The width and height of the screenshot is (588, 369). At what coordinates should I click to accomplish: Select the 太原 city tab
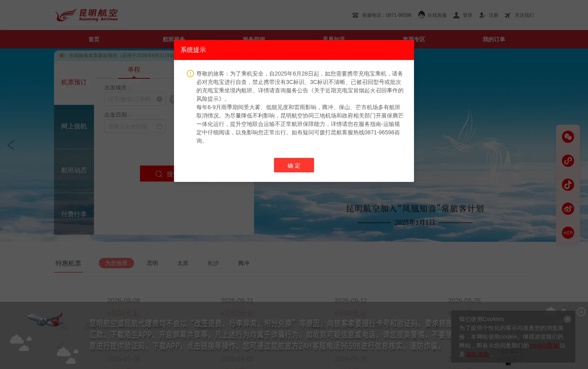183,263
